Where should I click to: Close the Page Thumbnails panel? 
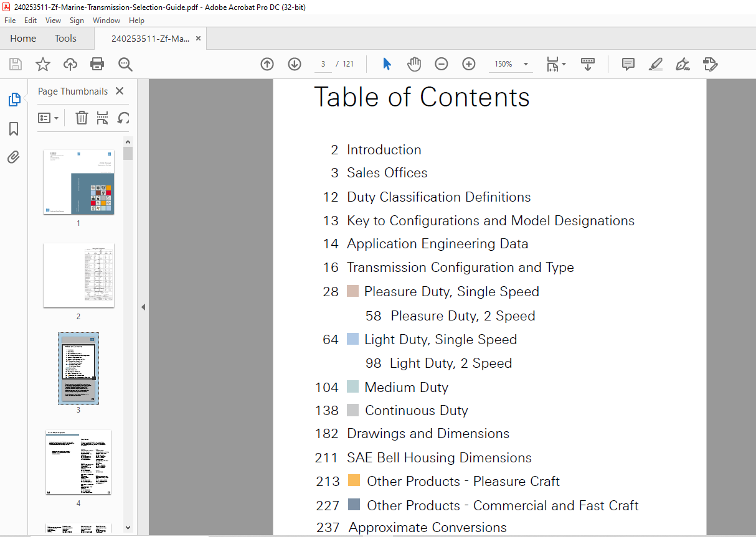pyautogui.click(x=120, y=91)
